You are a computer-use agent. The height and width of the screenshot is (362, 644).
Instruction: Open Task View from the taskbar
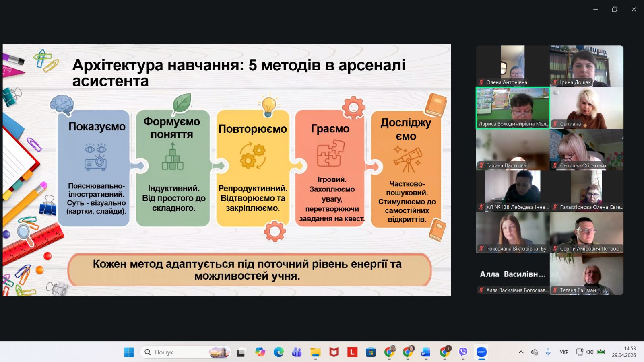tap(241, 352)
